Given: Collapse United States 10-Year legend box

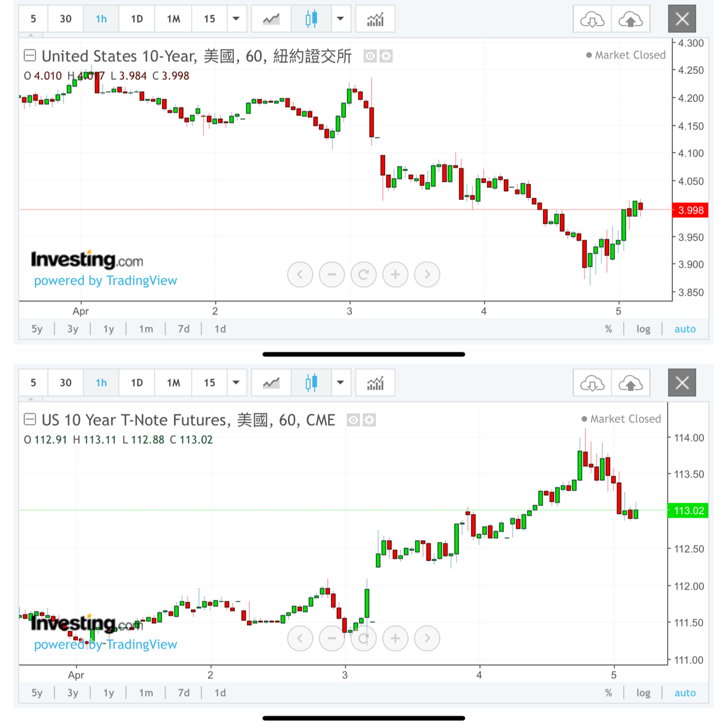Looking at the screenshot, I should [x=30, y=56].
